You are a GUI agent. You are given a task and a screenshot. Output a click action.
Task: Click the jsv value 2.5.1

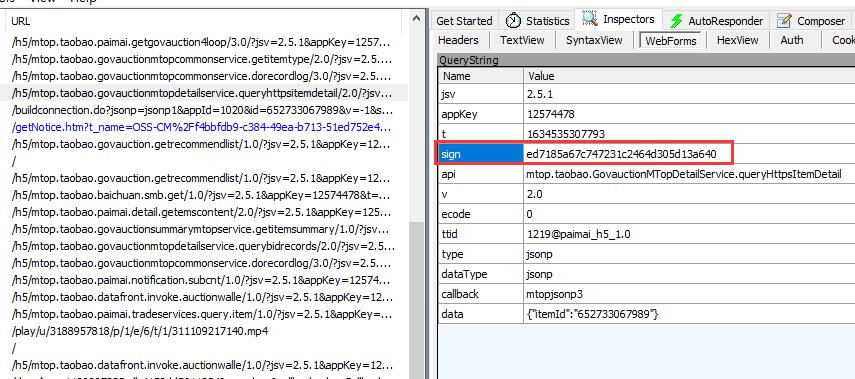click(x=540, y=94)
